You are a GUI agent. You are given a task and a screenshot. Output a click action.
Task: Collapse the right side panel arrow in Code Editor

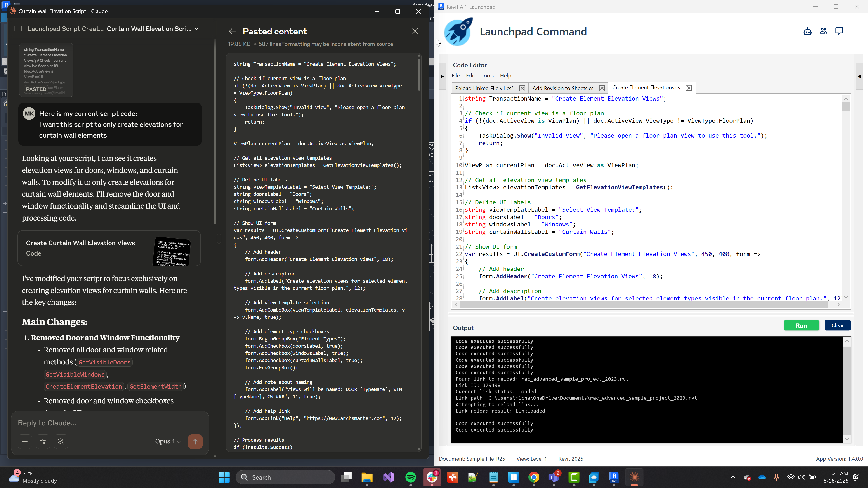[859, 76]
